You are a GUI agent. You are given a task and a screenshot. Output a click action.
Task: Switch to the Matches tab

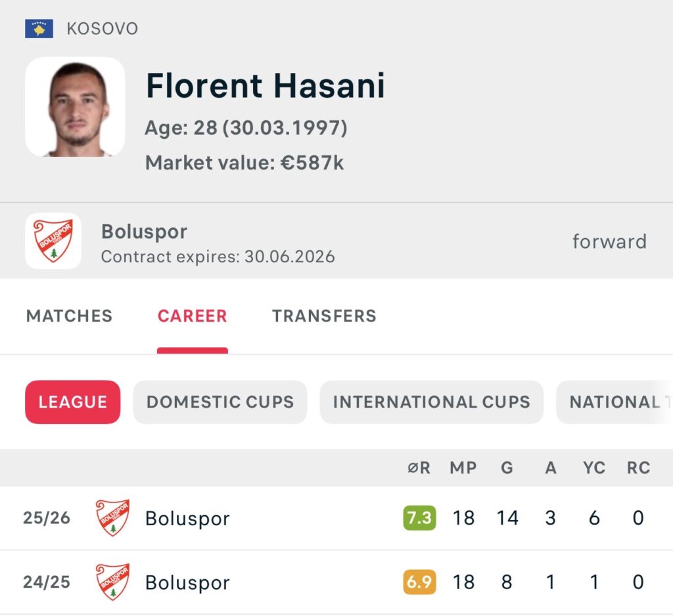point(69,316)
